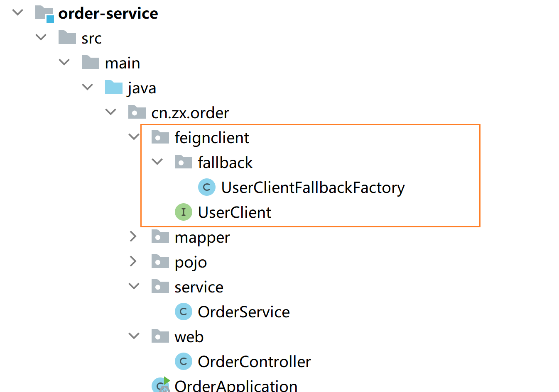Open the UserClient interface entry
559x392 pixels.
(235, 212)
